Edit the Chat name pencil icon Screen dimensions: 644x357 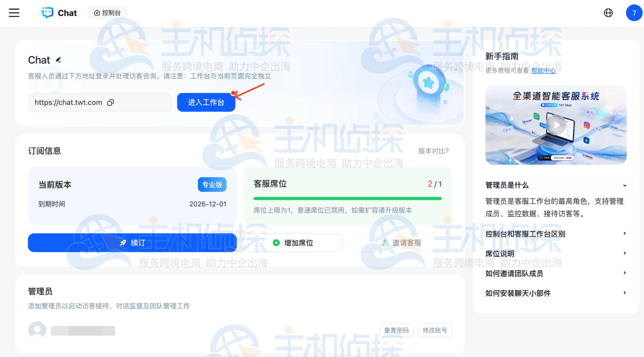coord(58,60)
